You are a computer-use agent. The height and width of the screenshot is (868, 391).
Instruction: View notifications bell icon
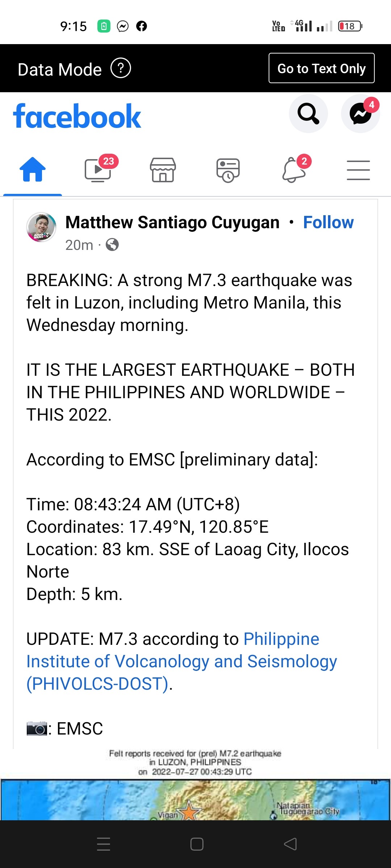pos(294,169)
